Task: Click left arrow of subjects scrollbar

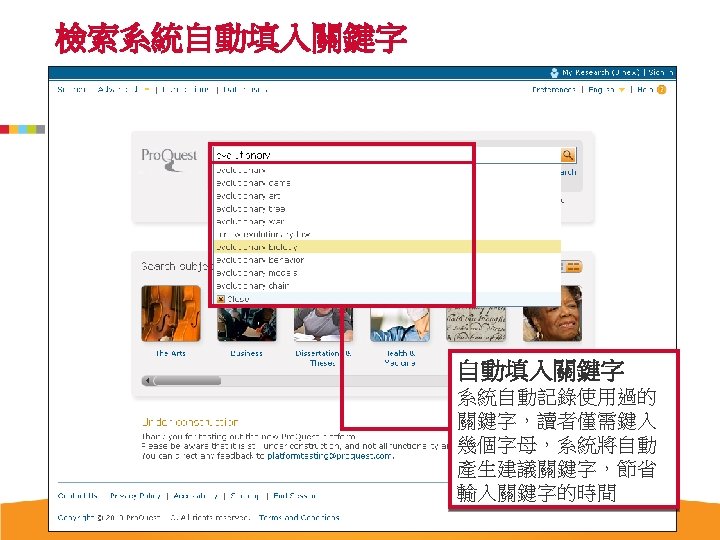Action: [147, 381]
